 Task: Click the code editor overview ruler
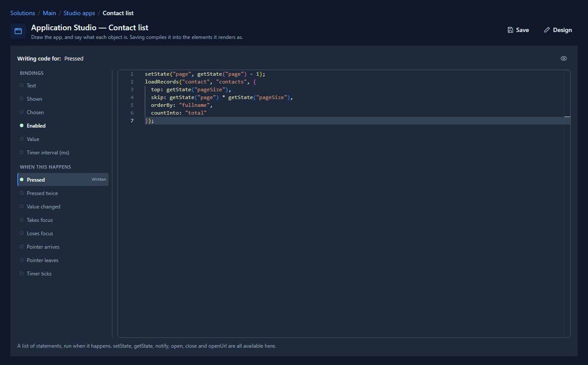[567, 204]
